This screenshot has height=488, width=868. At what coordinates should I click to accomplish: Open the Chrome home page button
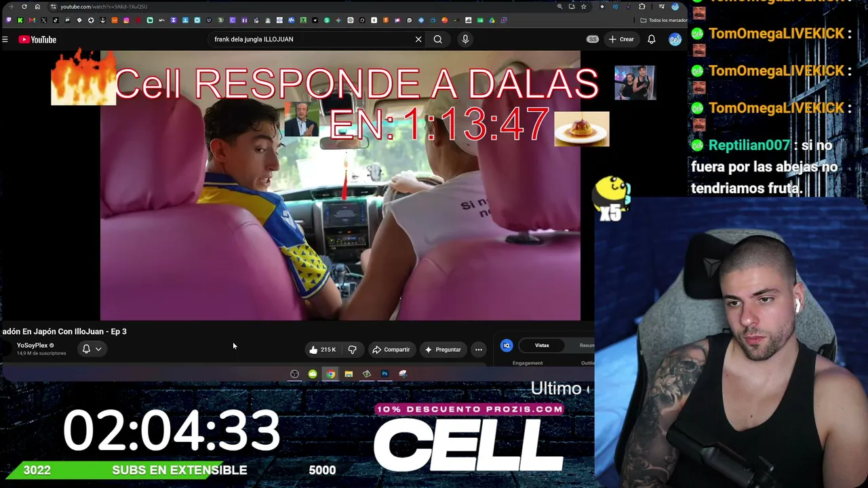[37, 7]
